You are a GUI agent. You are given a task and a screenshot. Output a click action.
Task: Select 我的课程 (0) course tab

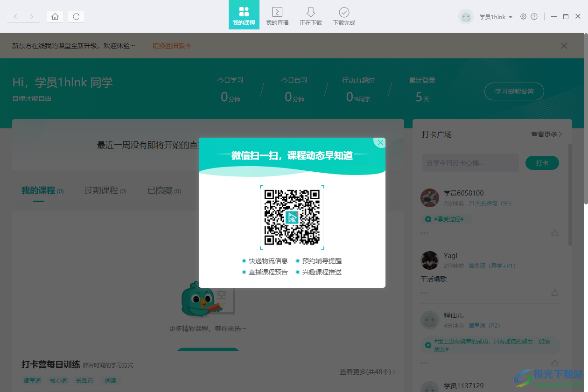[x=42, y=191]
